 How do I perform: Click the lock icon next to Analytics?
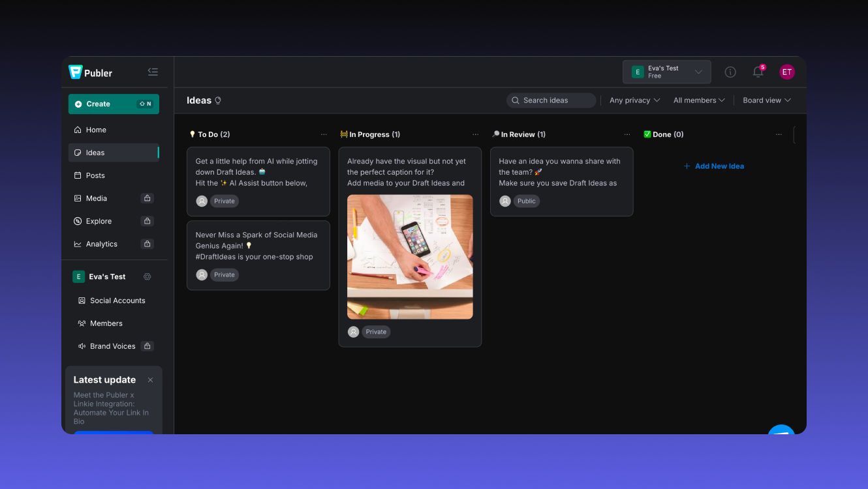(x=147, y=244)
